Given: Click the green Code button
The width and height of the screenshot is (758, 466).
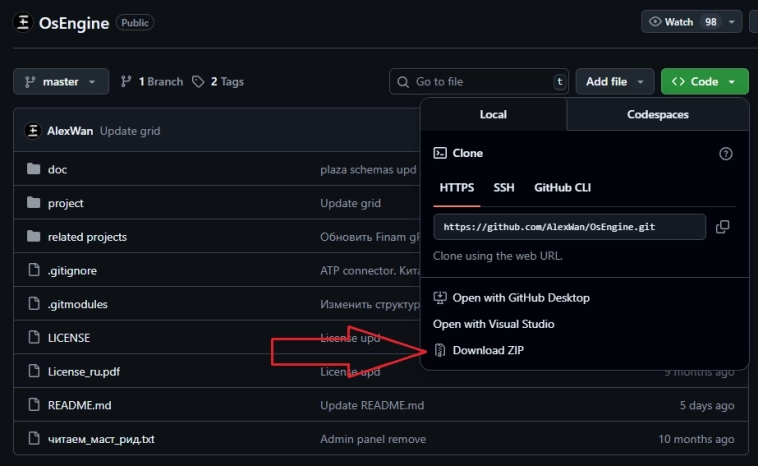Looking at the screenshot, I should [x=704, y=82].
